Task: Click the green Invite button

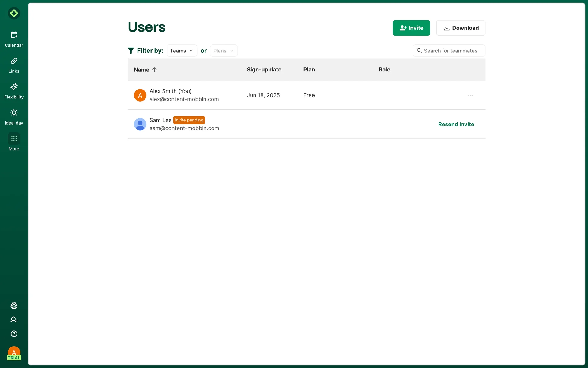Action: 411,28
